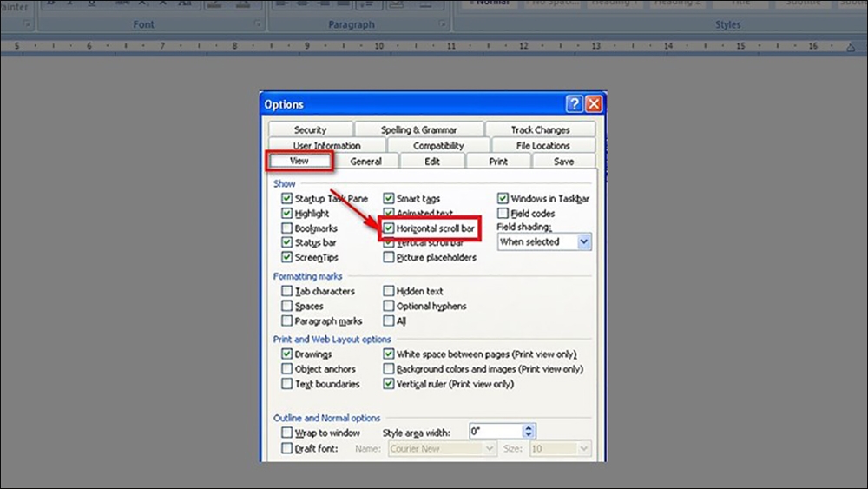This screenshot has height=489, width=868.
Task: Select the View tab
Action: pos(299,161)
